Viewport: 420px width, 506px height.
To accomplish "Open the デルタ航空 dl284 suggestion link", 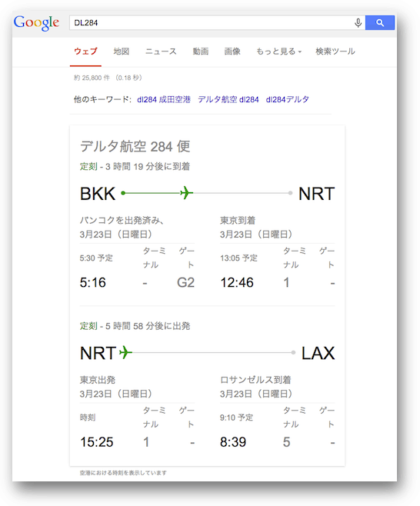I will pyautogui.click(x=228, y=99).
